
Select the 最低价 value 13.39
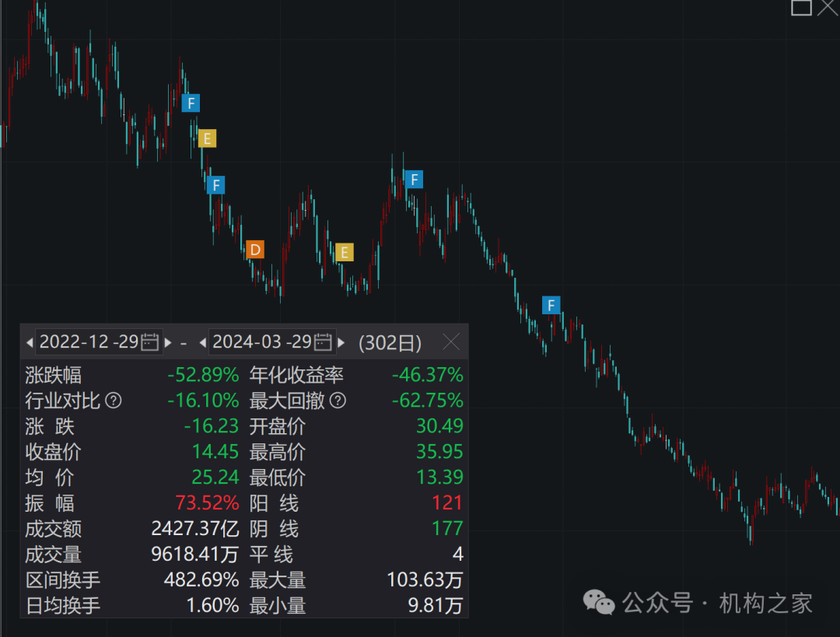click(x=439, y=478)
